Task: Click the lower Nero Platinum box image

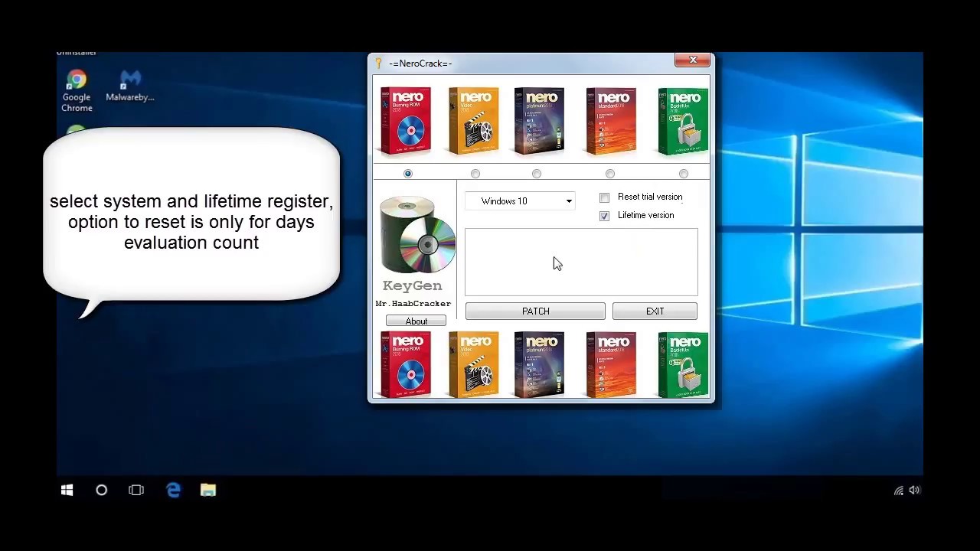Action: tap(540, 365)
